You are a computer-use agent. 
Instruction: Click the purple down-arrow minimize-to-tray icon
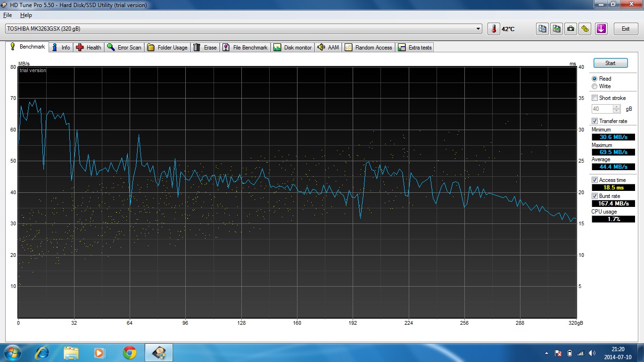[x=601, y=29]
